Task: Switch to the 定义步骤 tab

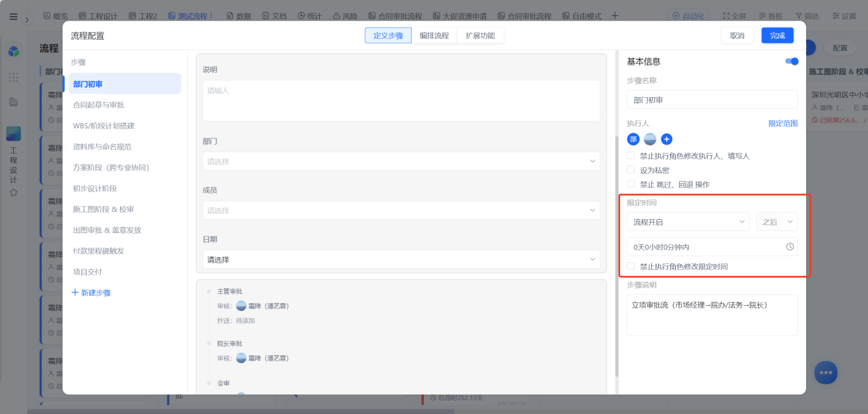Action: (x=388, y=36)
